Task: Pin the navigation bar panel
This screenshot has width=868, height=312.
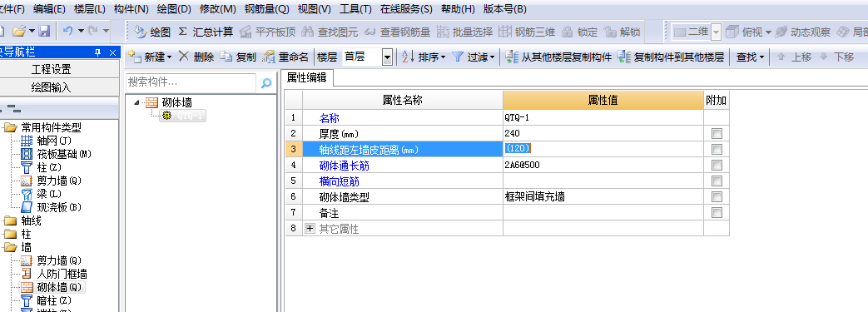Action: [x=98, y=52]
